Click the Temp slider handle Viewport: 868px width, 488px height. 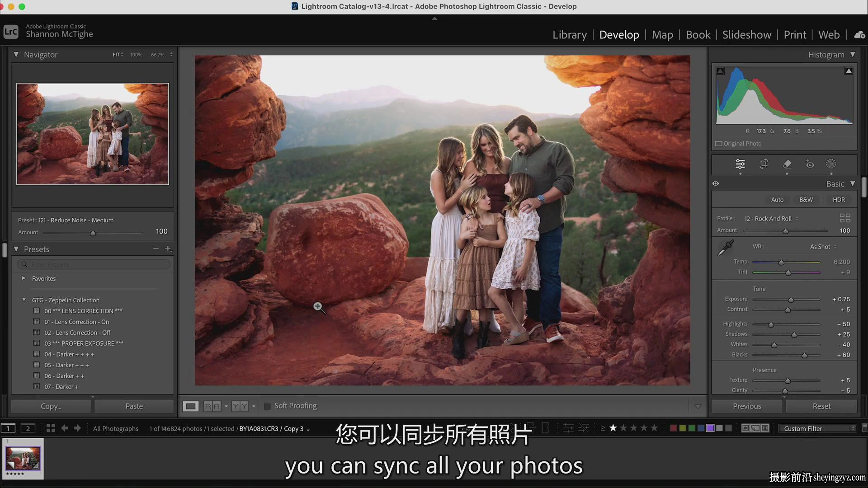pyautogui.click(x=781, y=263)
